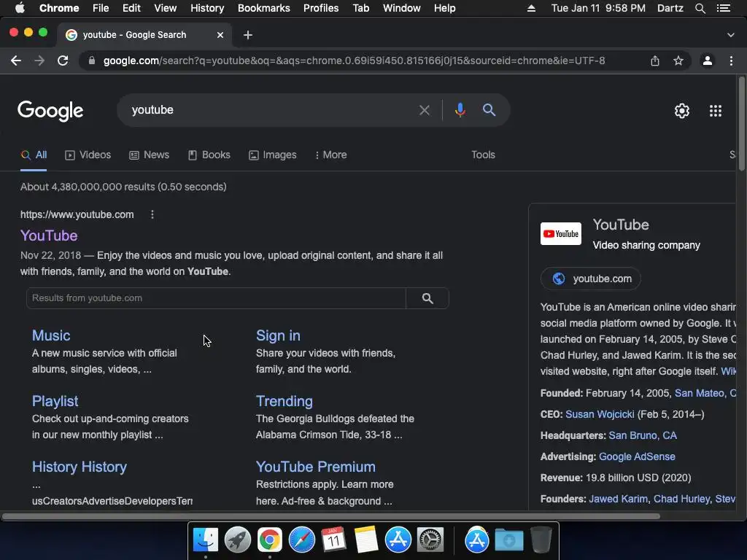Open the Trending sitelink
Image resolution: width=747 pixels, height=560 pixels.
click(x=285, y=402)
